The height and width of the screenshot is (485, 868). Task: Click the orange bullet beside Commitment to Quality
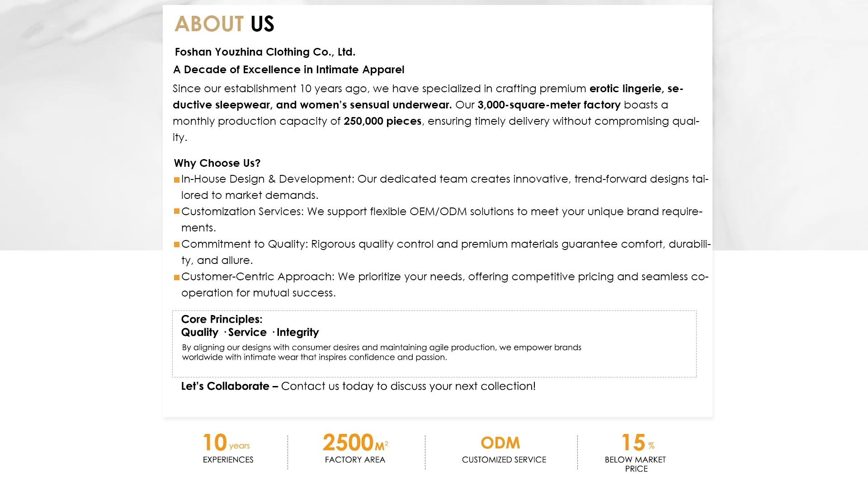tap(177, 245)
